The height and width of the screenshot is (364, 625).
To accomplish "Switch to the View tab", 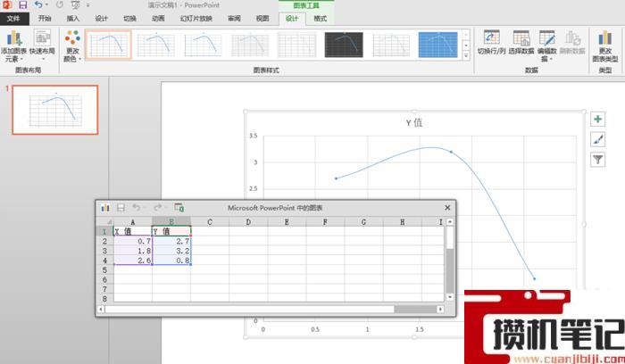I will click(262, 19).
